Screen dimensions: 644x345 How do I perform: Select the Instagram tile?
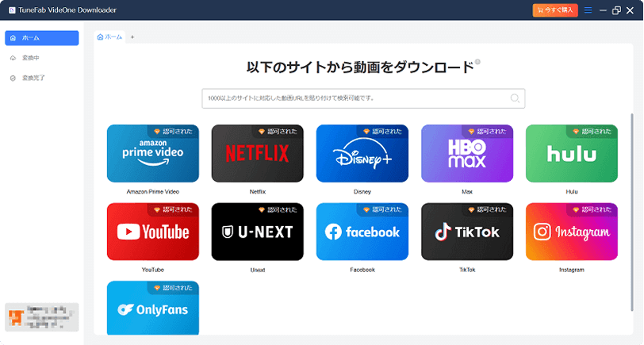572,232
